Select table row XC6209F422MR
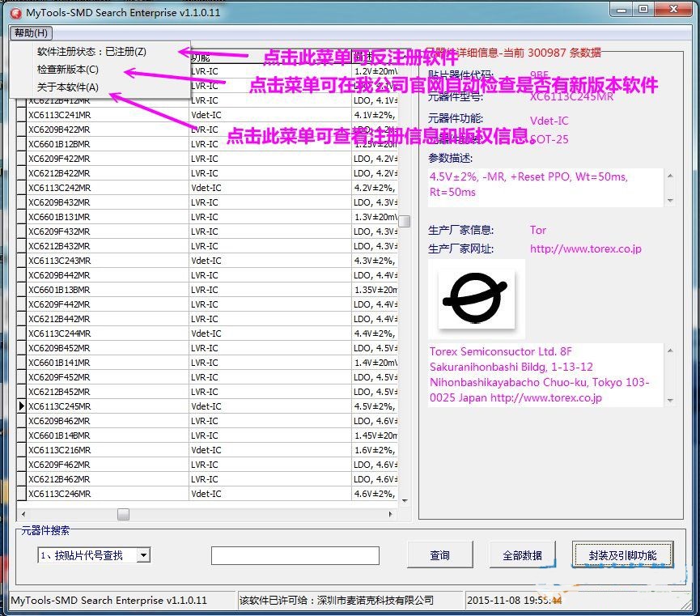 [207, 159]
